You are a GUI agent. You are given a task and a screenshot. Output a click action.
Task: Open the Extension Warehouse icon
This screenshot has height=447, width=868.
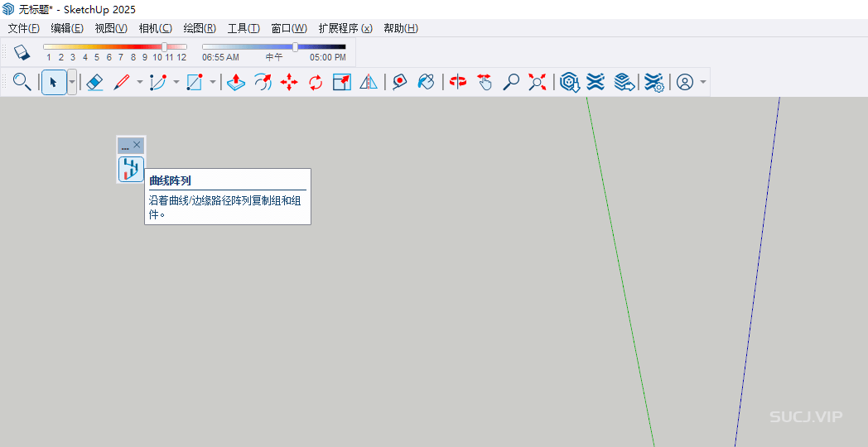pos(596,83)
